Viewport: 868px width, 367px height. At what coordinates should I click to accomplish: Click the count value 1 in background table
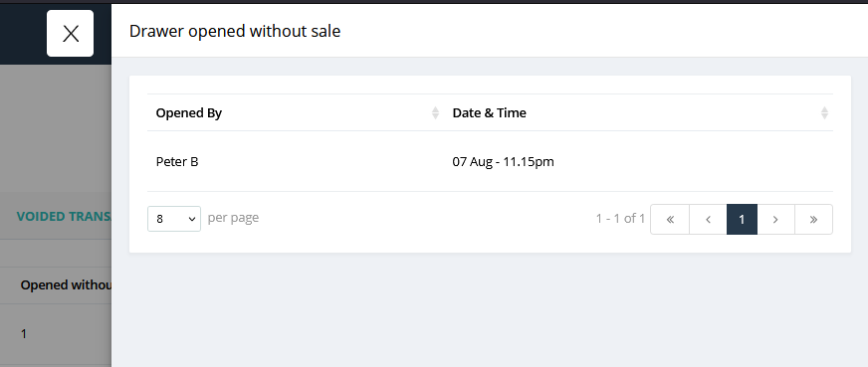(x=23, y=334)
